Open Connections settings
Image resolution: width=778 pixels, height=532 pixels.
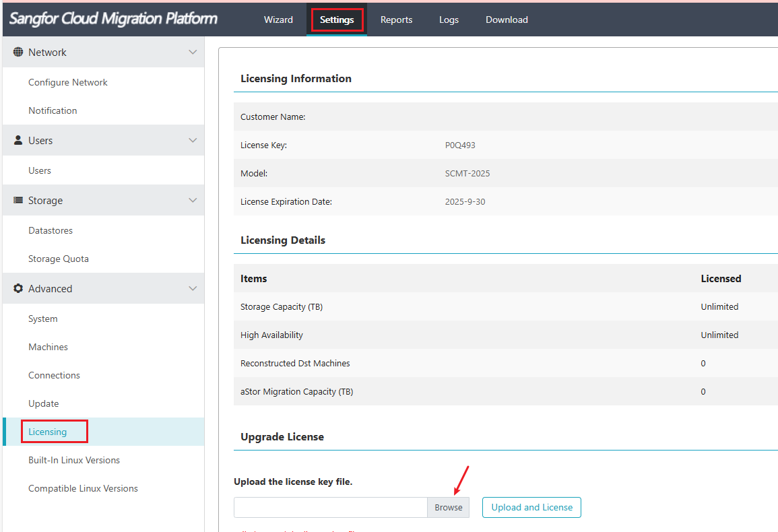click(x=54, y=376)
